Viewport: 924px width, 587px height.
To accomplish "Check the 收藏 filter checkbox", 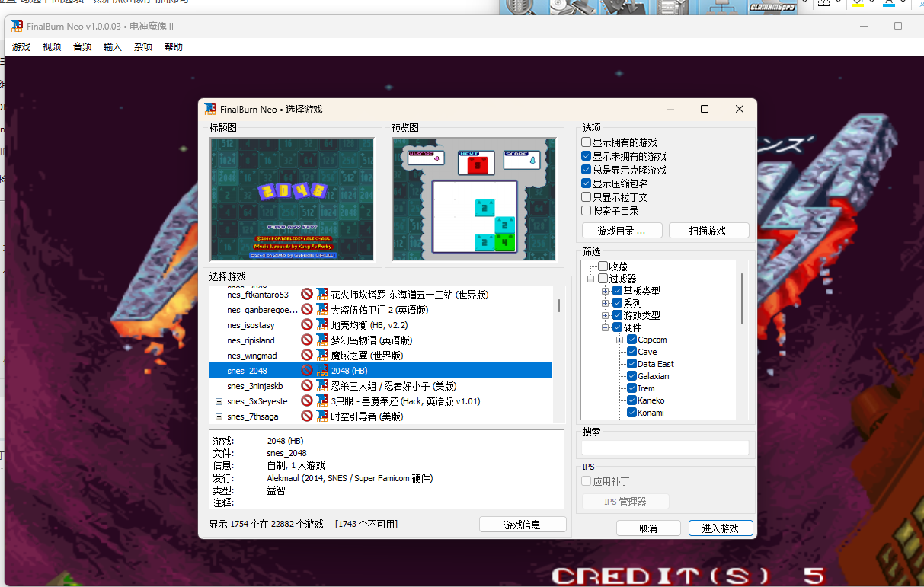I will click(x=603, y=266).
